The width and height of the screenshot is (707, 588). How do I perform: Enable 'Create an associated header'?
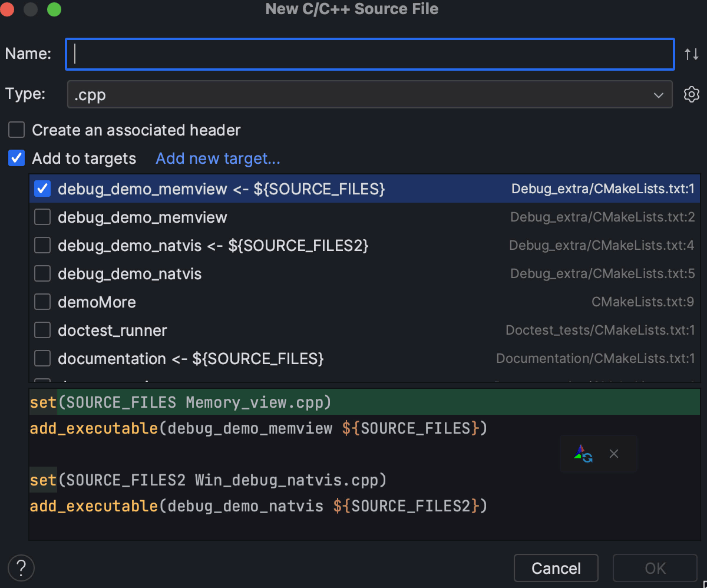click(16, 130)
